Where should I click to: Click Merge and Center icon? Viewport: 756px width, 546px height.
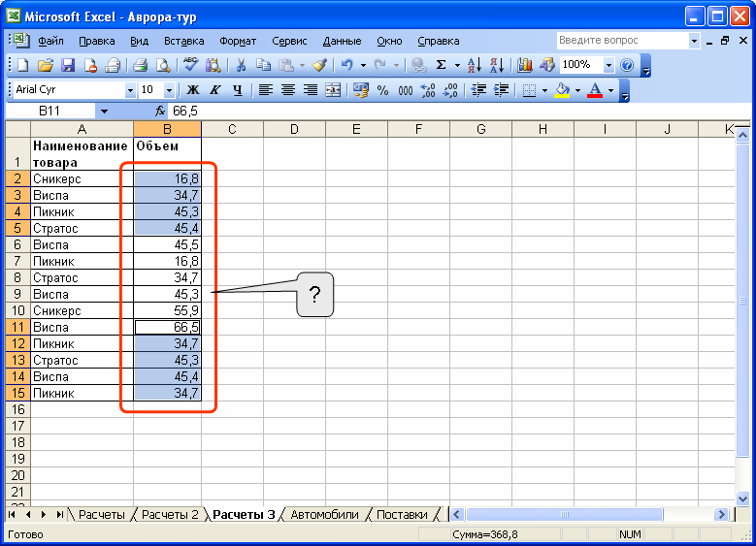tap(333, 90)
